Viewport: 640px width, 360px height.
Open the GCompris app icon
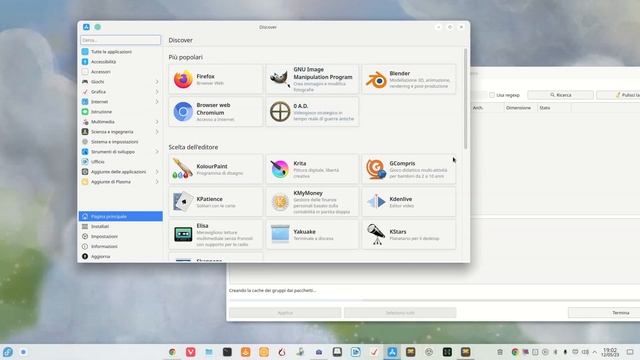[x=376, y=169]
